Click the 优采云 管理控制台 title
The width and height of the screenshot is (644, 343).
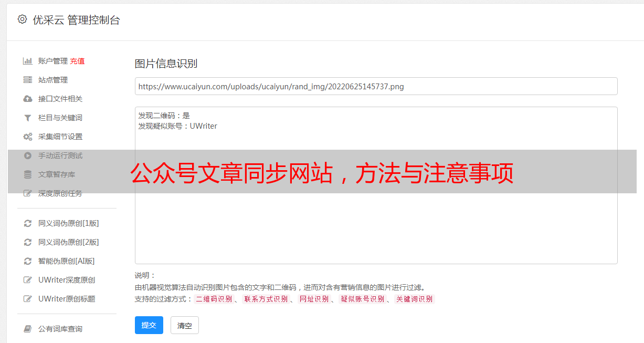pyautogui.click(x=76, y=20)
